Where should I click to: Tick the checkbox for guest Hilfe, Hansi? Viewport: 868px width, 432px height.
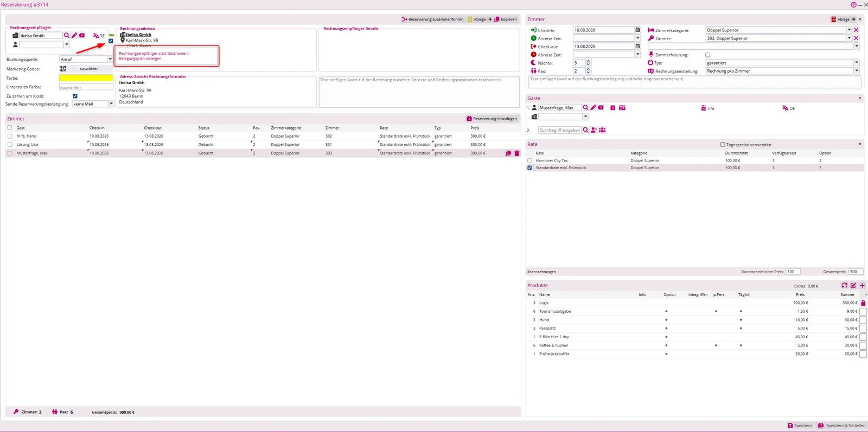10,136
